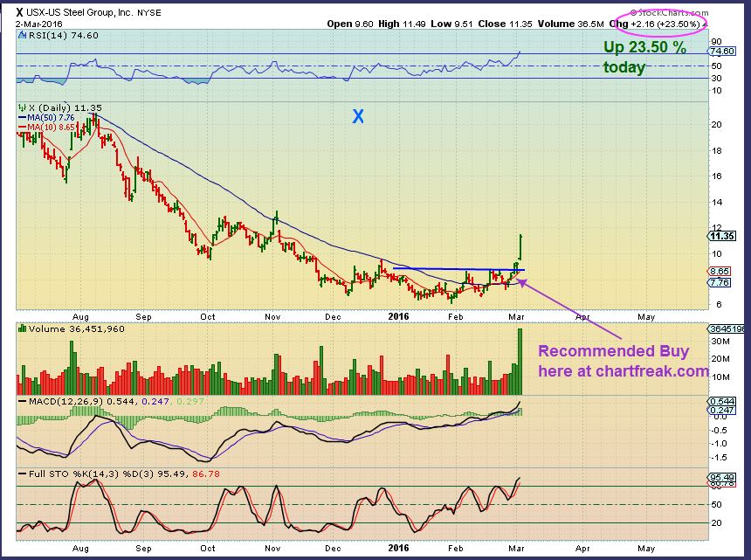Screen dimensions: 751x560
Task: Click 'Aug' on the bottom date axis
Action: pos(80,548)
